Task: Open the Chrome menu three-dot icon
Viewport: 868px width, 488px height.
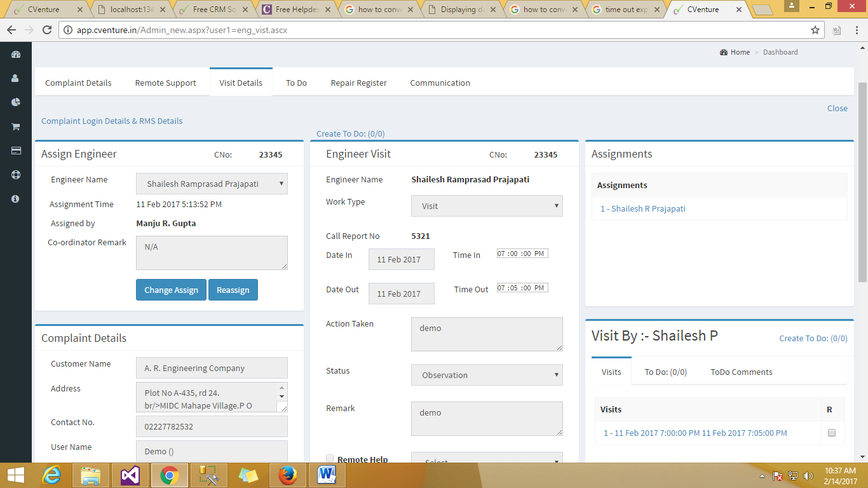Action: point(855,30)
